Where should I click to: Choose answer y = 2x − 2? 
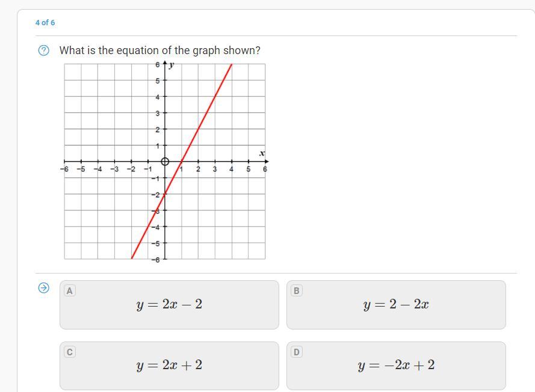click(x=169, y=305)
